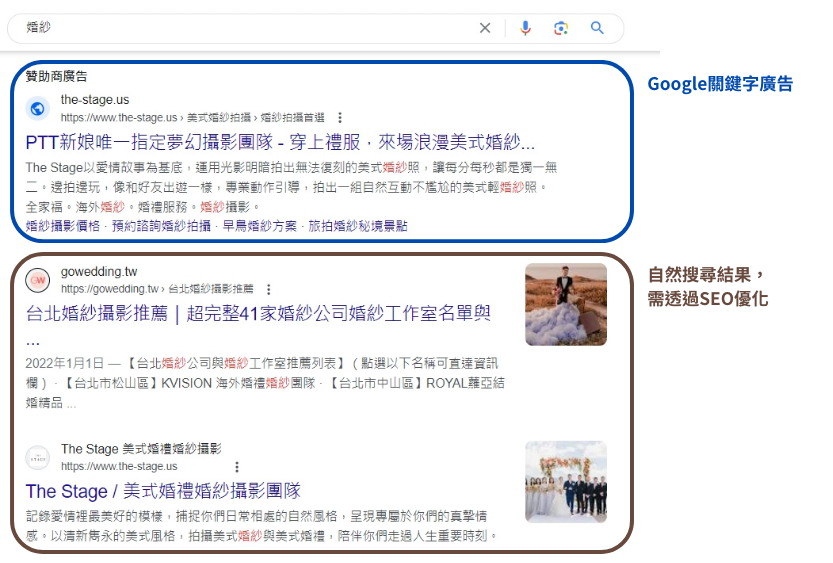This screenshot has height=563, width=833.
Task: Click The Stage round logo favicon
Action: tap(38, 457)
